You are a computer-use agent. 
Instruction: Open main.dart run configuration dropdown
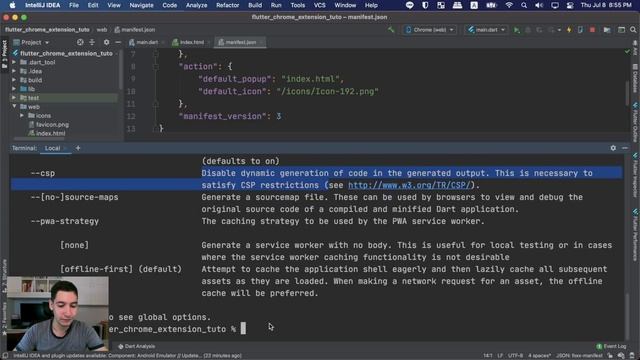(486, 30)
